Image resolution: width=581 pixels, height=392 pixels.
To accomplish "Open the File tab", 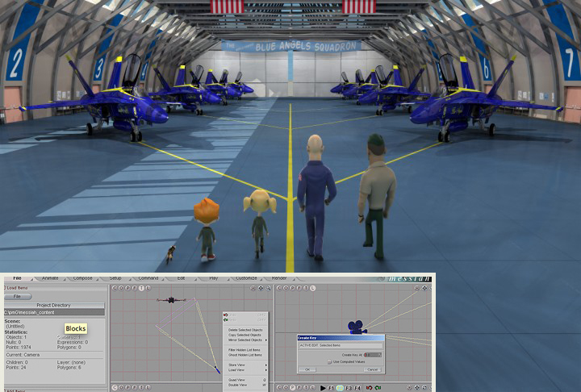I will tap(17, 278).
